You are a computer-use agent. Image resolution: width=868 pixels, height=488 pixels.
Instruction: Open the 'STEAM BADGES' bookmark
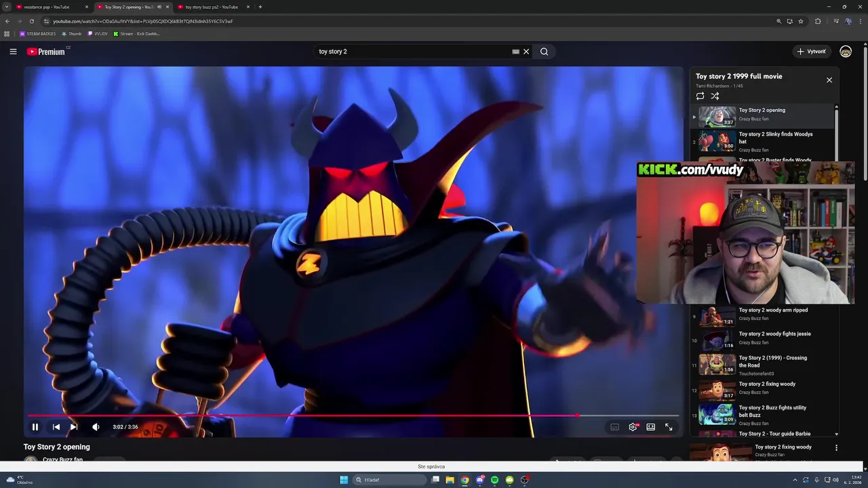(38, 33)
